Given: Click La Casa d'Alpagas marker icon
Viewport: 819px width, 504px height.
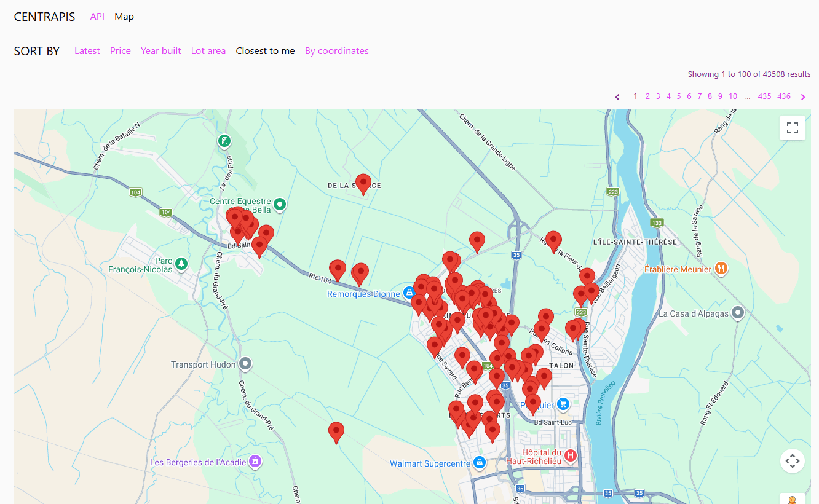Looking at the screenshot, I should click(738, 313).
